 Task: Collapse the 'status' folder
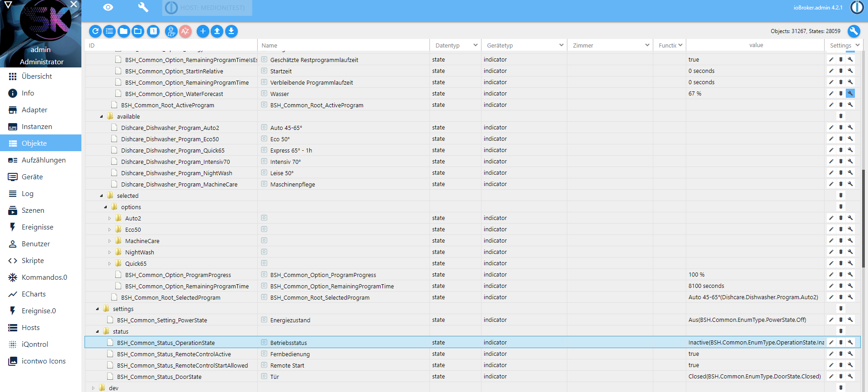click(97, 332)
